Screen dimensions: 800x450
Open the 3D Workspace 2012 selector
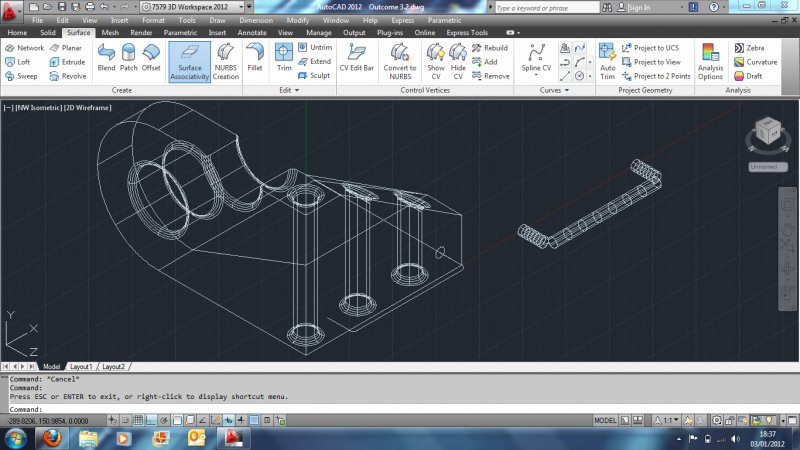[170, 8]
